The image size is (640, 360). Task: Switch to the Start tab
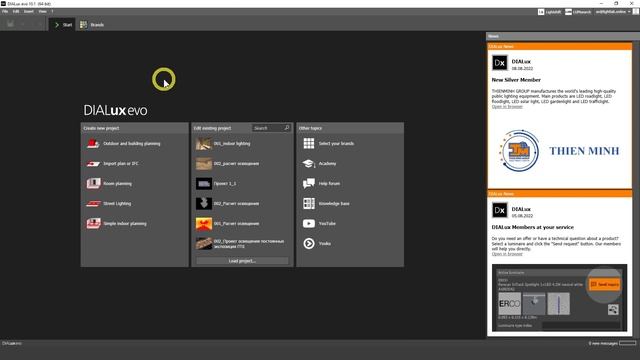pos(62,24)
